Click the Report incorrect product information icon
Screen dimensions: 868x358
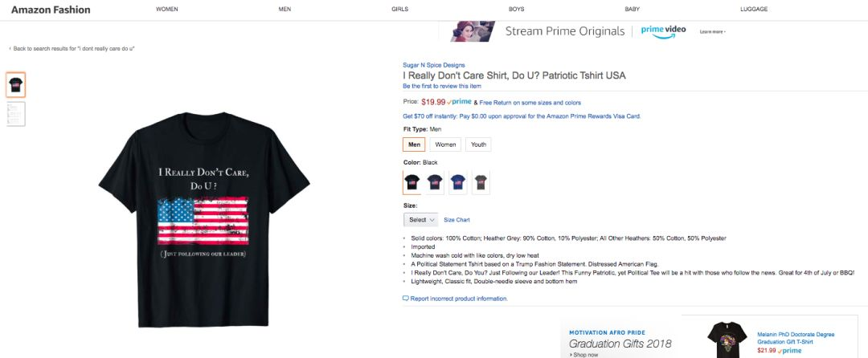coord(406,299)
